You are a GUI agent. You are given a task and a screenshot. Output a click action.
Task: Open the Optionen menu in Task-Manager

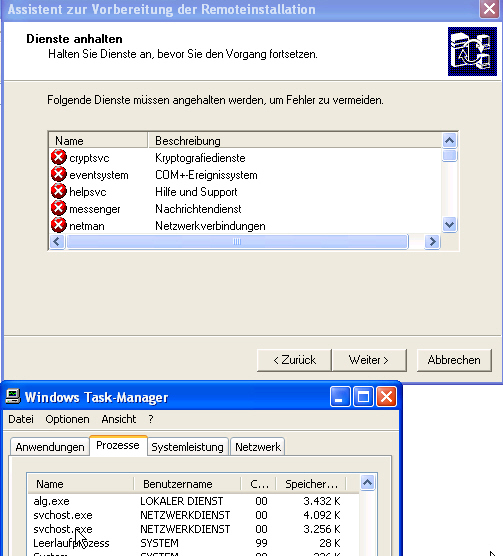tap(67, 419)
